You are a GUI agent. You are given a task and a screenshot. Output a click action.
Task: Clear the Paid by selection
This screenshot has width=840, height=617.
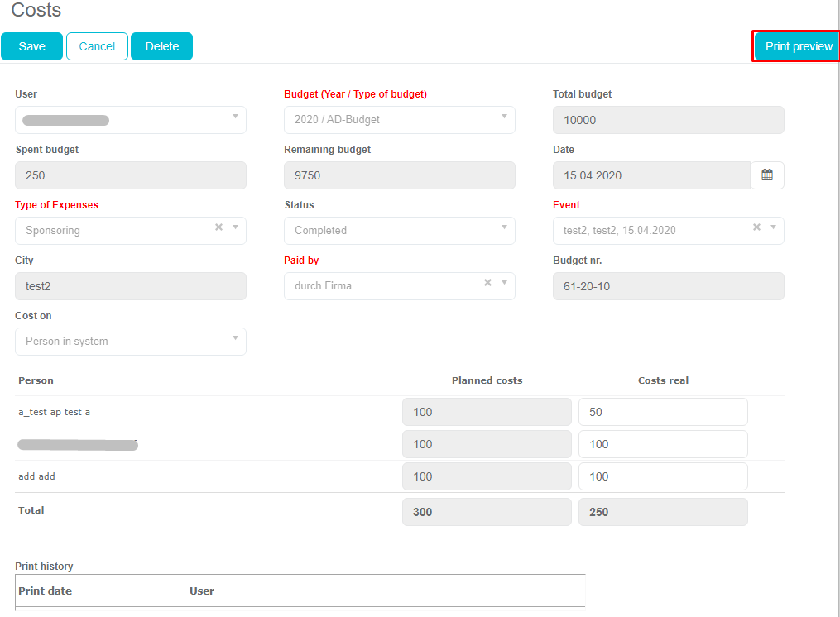487,283
